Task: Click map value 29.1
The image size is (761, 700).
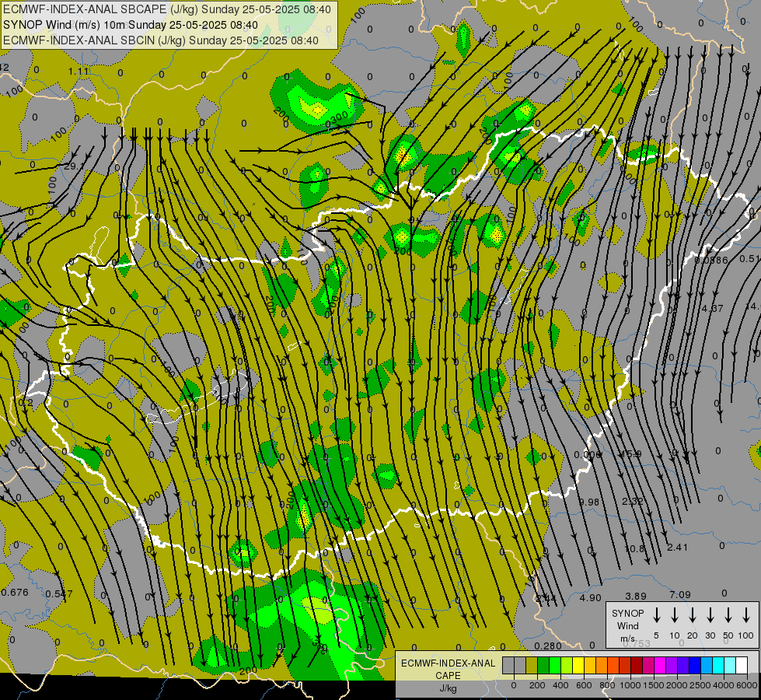Action: tap(75, 166)
